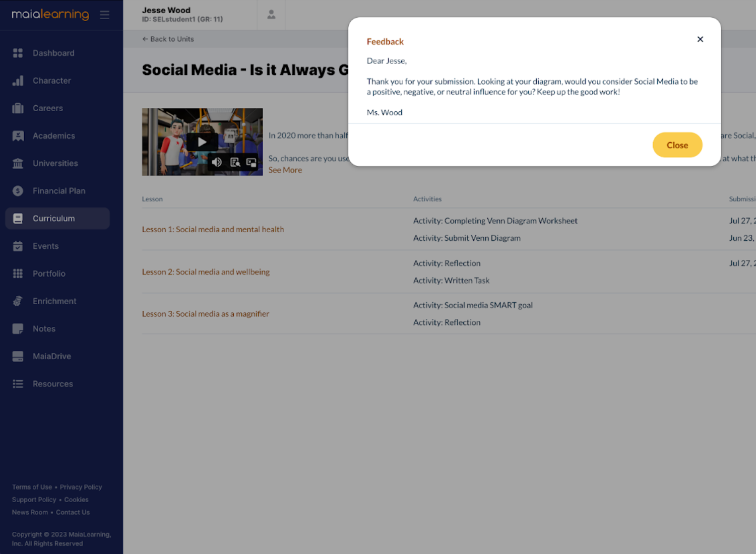Toggle picture-in-picture on the video
Image resolution: width=756 pixels, height=554 pixels.
(x=251, y=162)
